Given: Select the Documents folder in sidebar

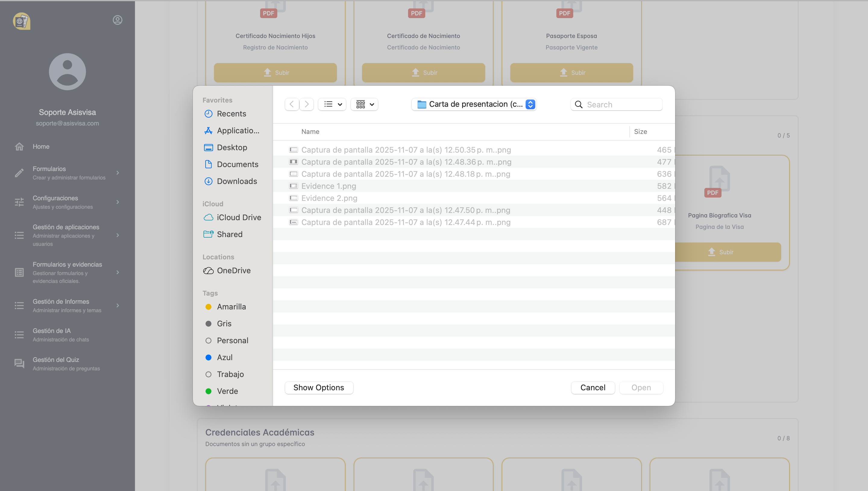Looking at the screenshot, I should click(x=237, y=164).
